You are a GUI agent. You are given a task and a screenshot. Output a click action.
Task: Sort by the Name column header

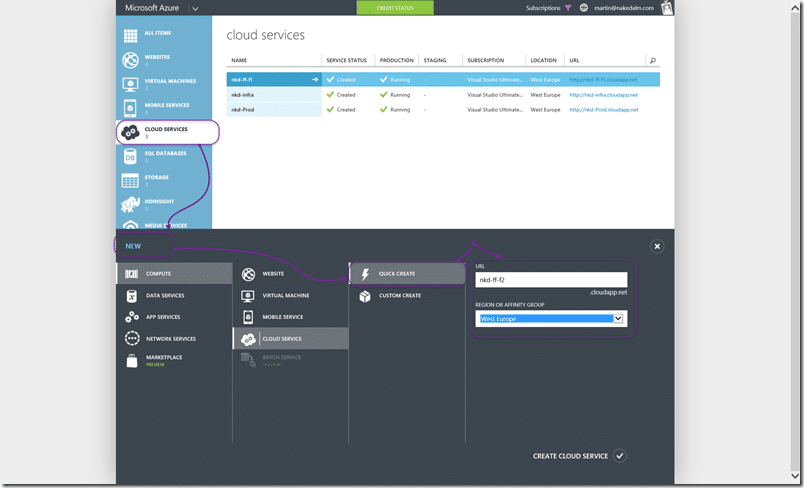[239, 60]
